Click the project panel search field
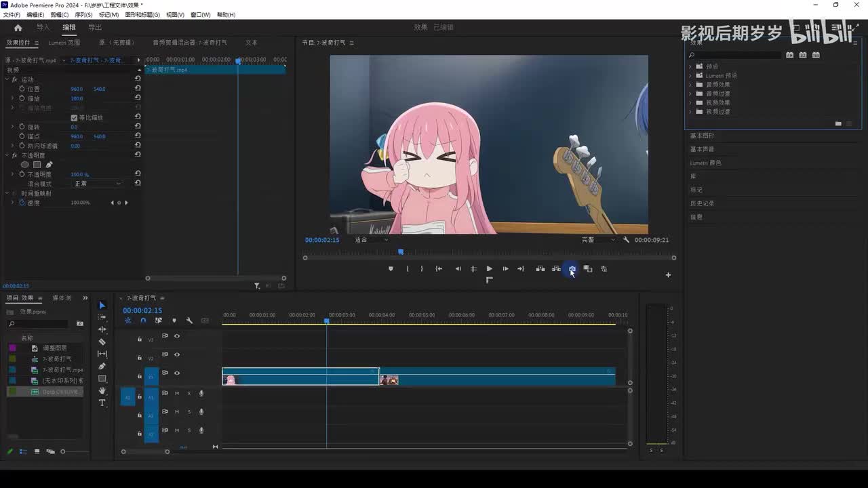Screen dimensions: 868x488 (x=38, y=324)
